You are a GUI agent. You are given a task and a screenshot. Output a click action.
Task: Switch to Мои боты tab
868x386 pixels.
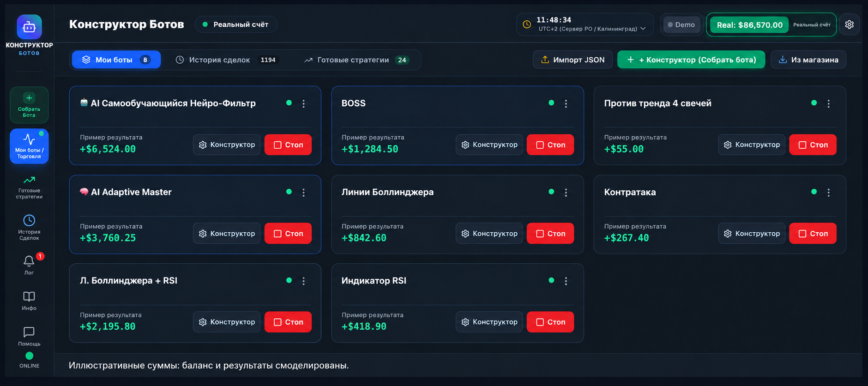[116, 60]
